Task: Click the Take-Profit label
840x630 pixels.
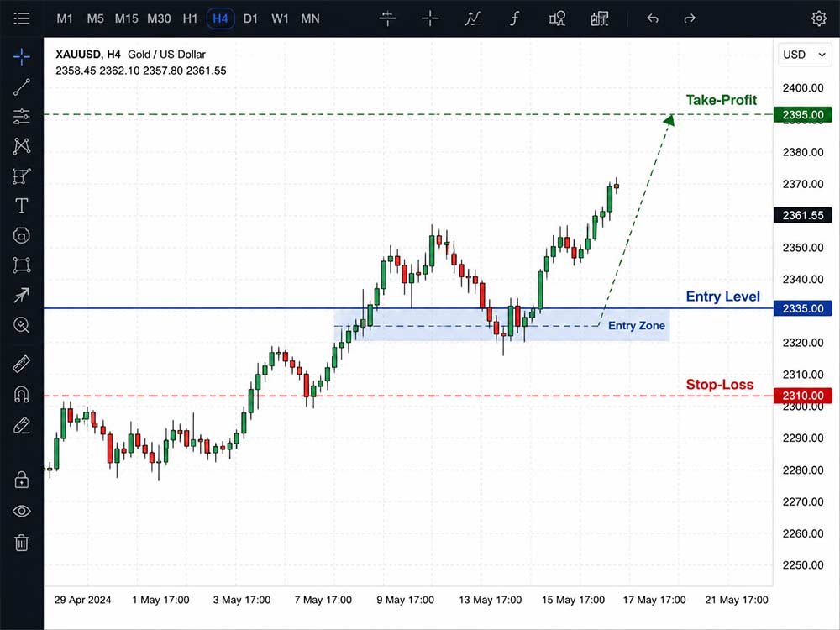Action: point(721,100)
